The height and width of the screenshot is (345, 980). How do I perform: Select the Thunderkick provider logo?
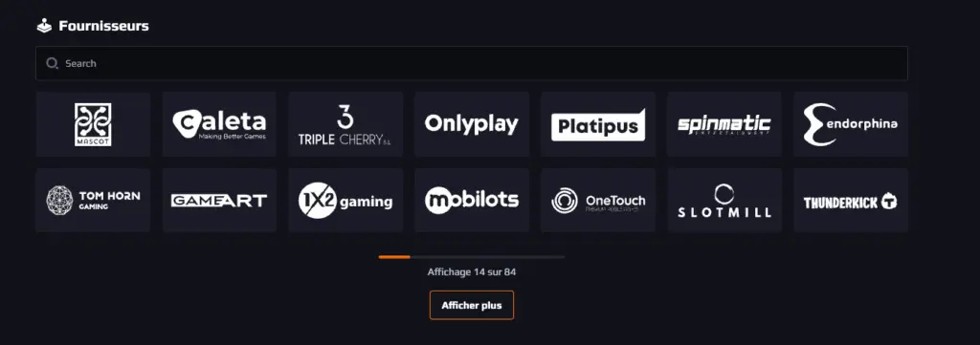pos(851,201)
